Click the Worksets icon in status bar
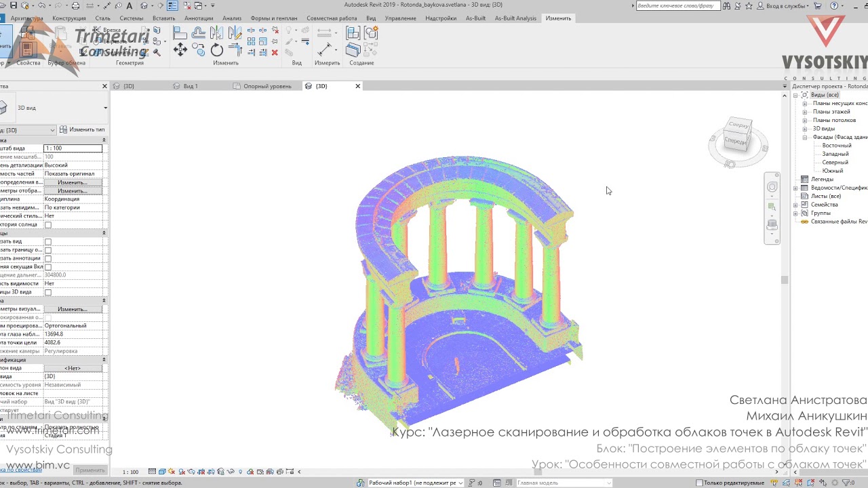Viewport: 868px width, 488px height. [x=361, y=483]
